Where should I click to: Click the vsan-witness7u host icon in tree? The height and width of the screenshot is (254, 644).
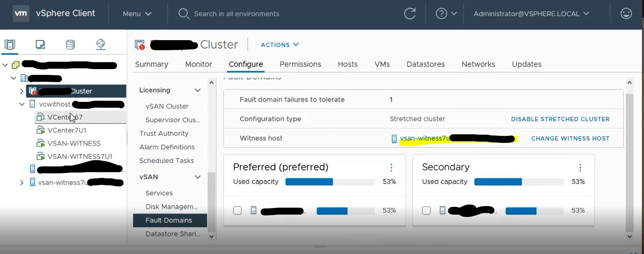(x=32, y=182)
